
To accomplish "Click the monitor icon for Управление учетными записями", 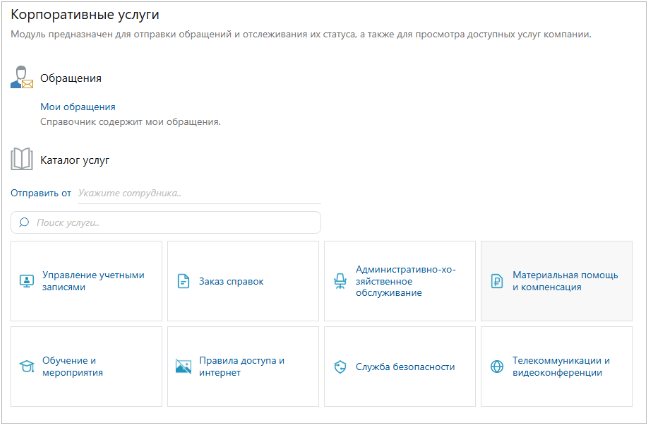I will tap(26, 281).
